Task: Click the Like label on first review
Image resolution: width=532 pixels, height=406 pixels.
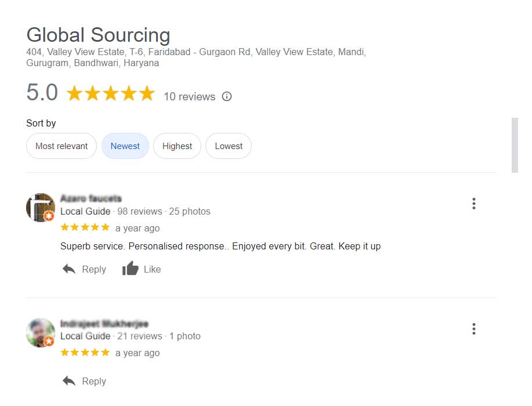Action: [152, 269]
